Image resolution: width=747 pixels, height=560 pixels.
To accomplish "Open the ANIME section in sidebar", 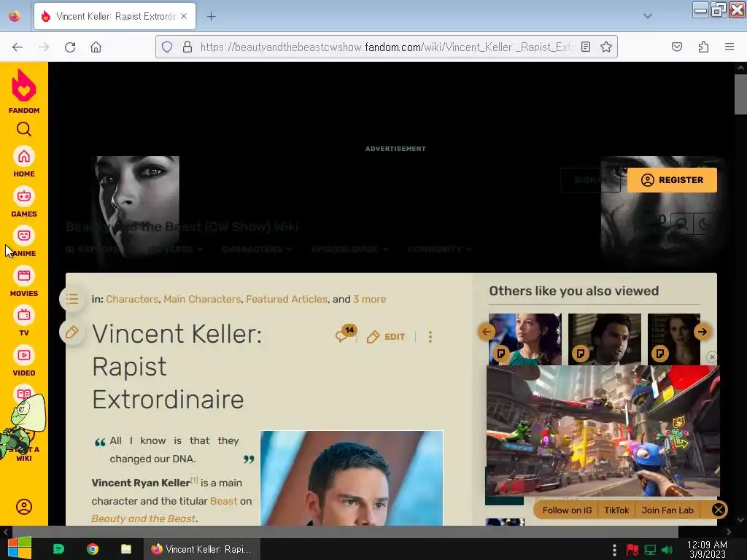I will 24,242.
